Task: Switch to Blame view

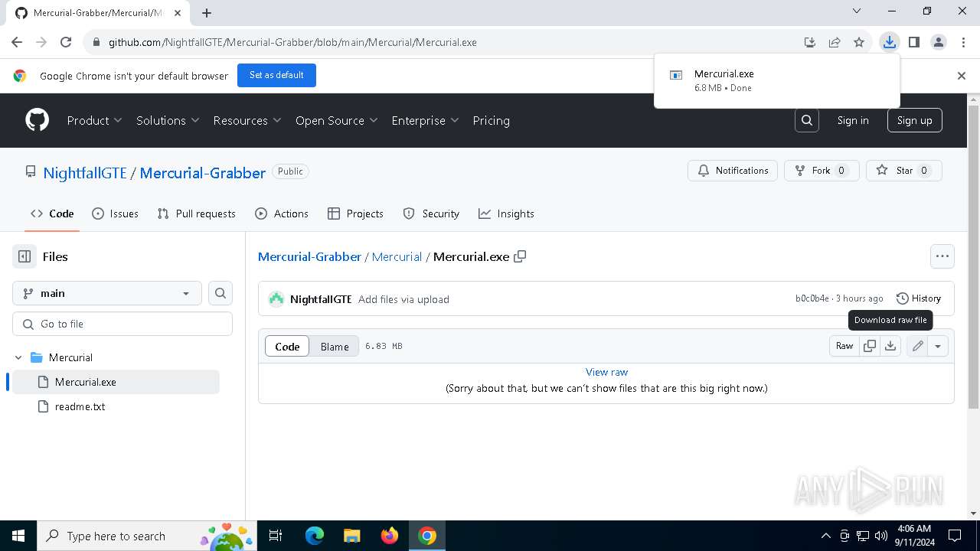Action: point(335,346)
